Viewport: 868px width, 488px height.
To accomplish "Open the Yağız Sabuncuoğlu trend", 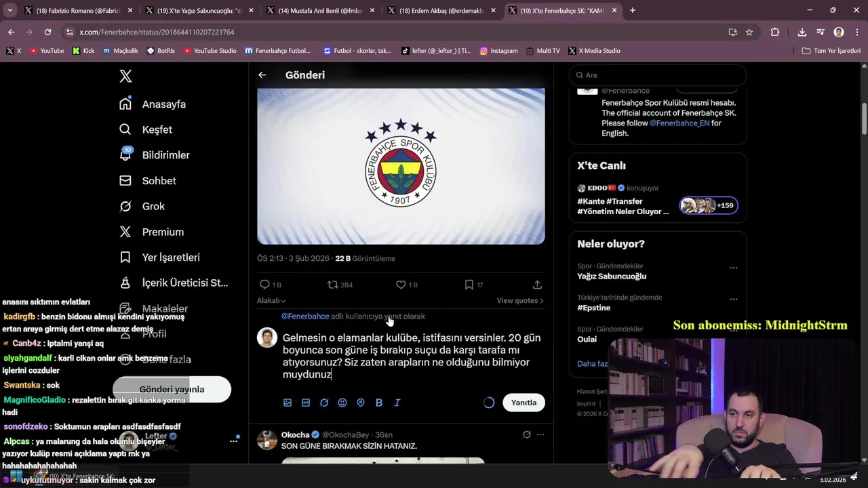I will (x=612, y=277).
